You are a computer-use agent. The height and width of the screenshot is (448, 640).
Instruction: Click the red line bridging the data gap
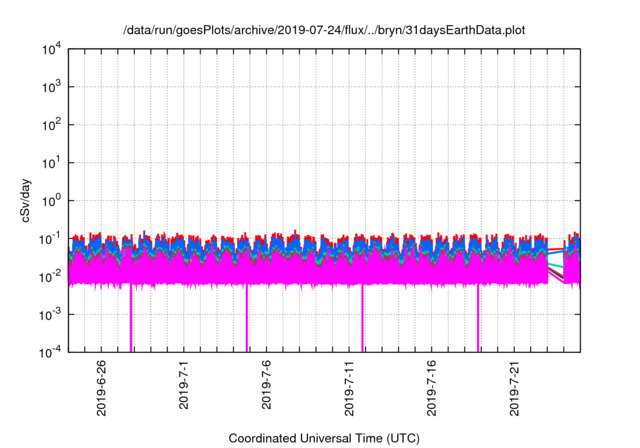[x=556, y=249]
